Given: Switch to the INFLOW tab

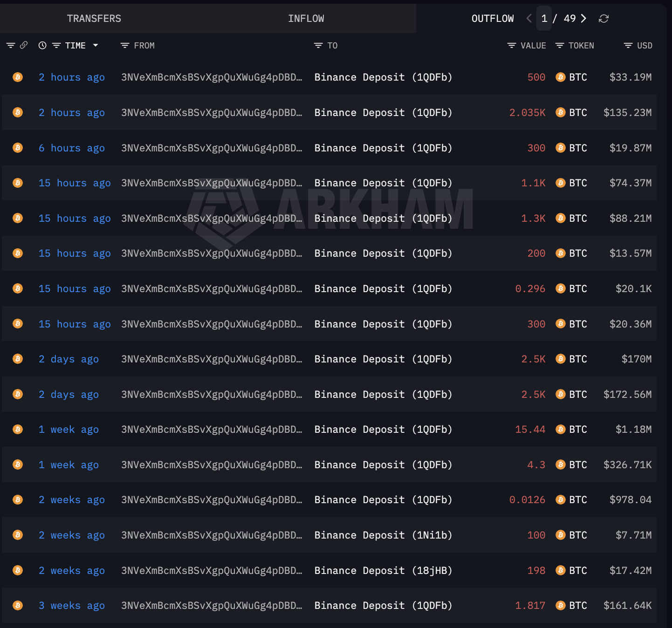Looking at the screenshot, I should [306, 18].
